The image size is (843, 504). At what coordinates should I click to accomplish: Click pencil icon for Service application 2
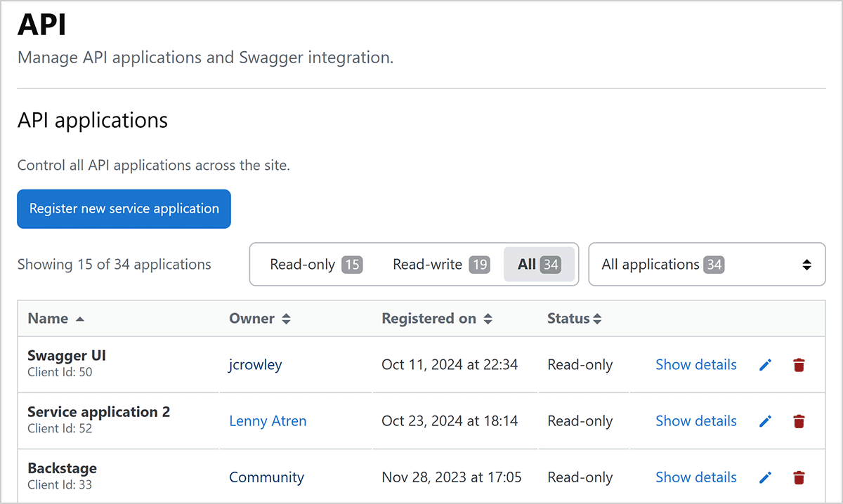(x=766, y=421)
